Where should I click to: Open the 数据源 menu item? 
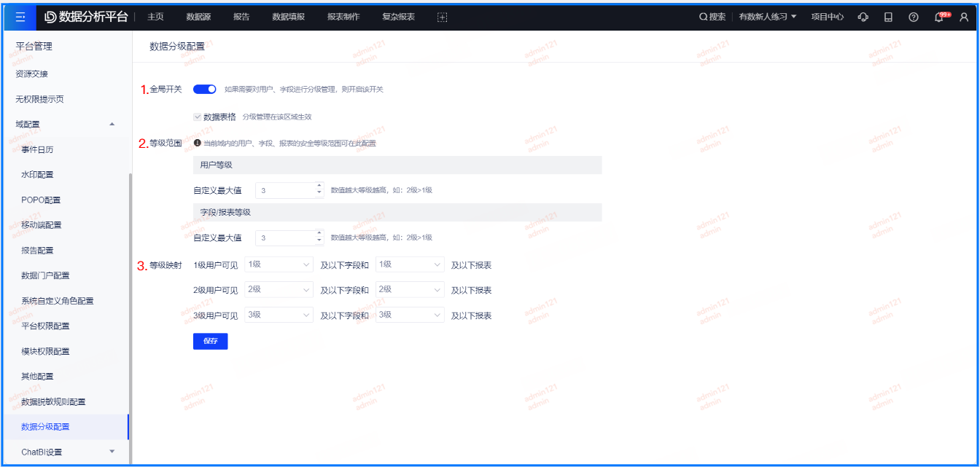coord(198,17)
